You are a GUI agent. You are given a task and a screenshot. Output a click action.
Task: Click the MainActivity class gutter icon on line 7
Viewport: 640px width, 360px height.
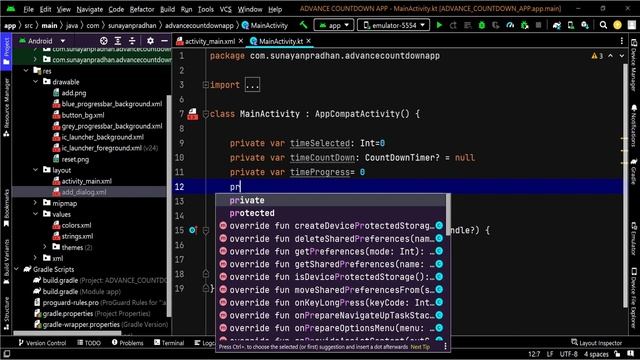coord(192,114)
